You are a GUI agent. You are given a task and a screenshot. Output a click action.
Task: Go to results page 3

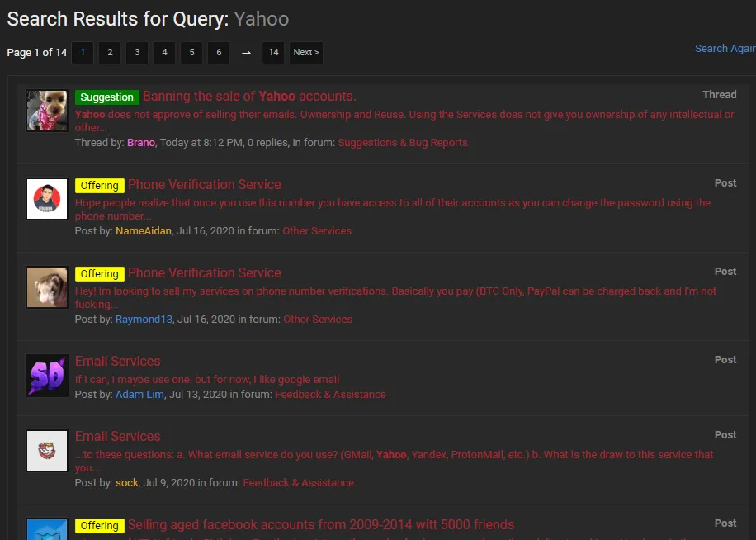pos(137,53)
